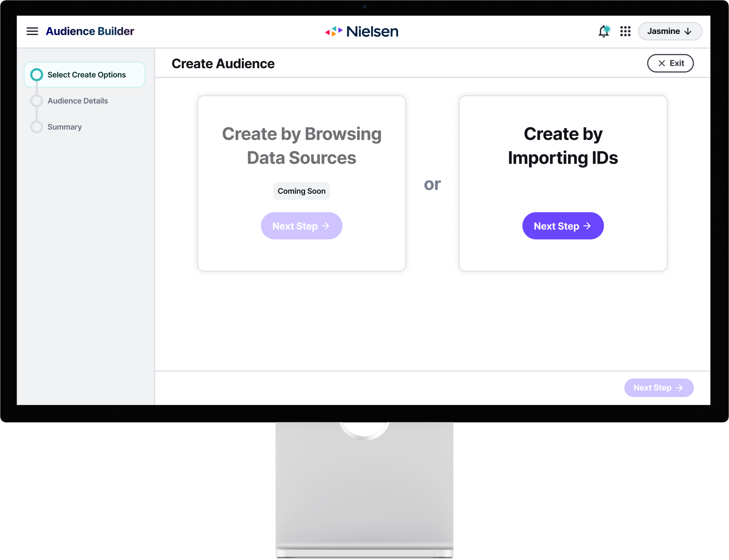729x560 pixels.
Task: Open the hamburger navigation menu
Action: 32,31
